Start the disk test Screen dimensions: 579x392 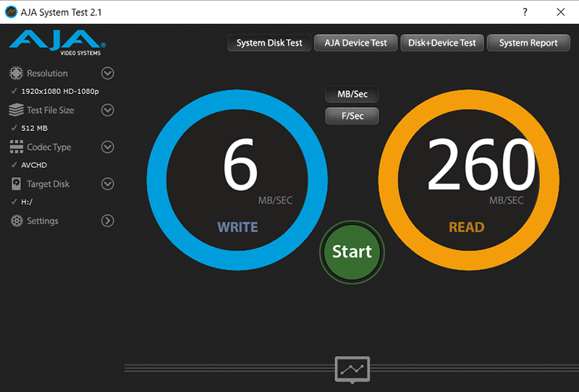point(352,252)
